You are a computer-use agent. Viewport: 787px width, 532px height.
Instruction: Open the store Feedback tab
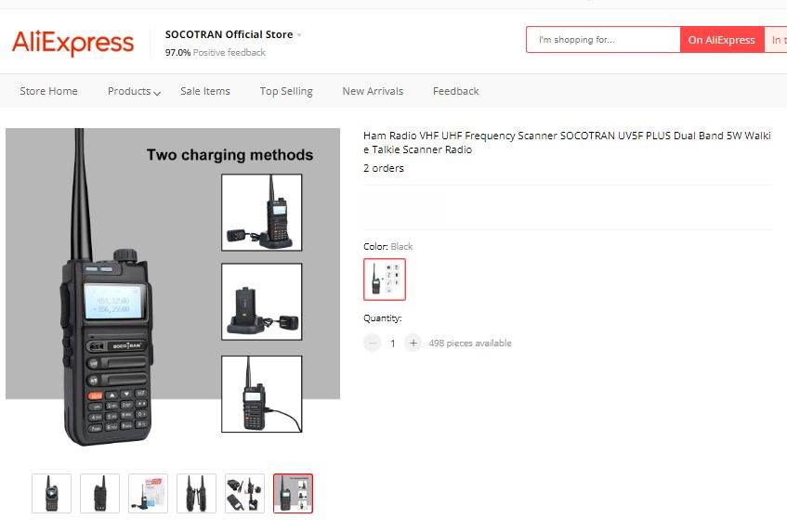(455, 91)
